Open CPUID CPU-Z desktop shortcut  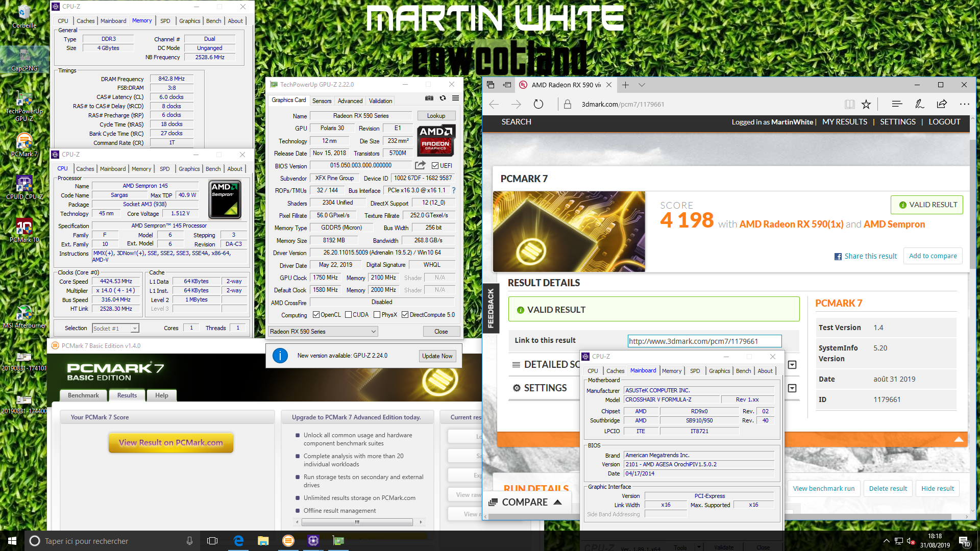(24, 187)
